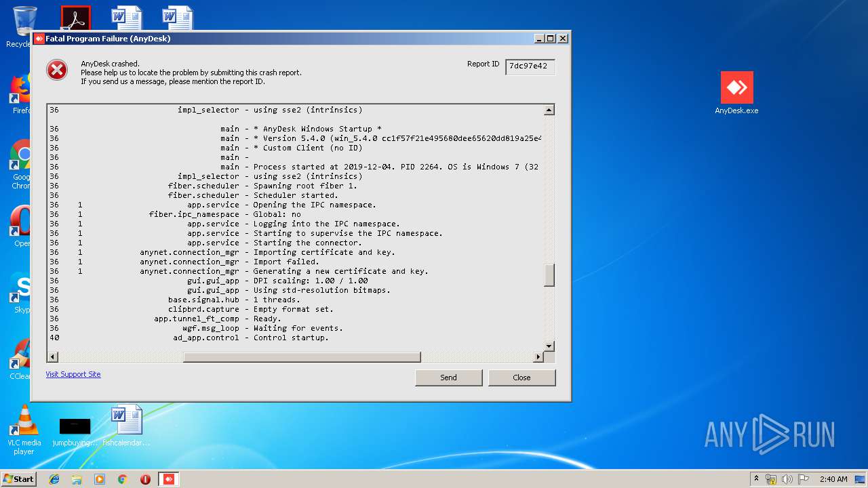868x488 pixels.
Task: Select the Firefox desktop shortcut
Action: coord(20,94)
